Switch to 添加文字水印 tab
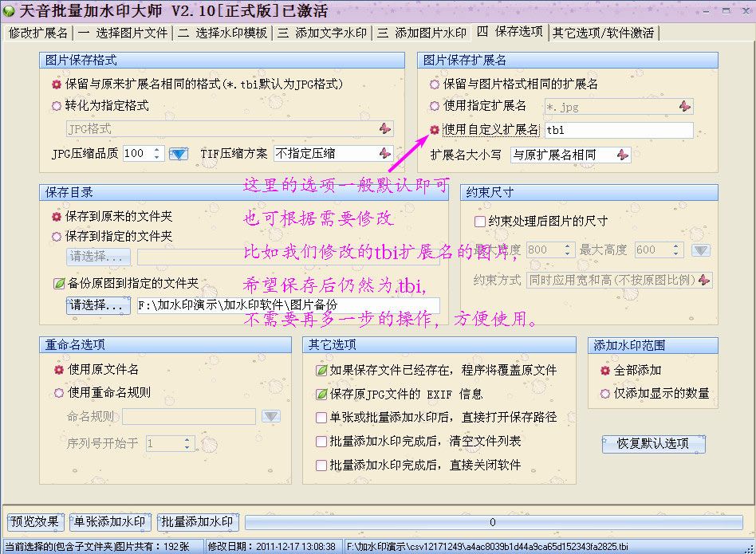 (x=323, y=33)
